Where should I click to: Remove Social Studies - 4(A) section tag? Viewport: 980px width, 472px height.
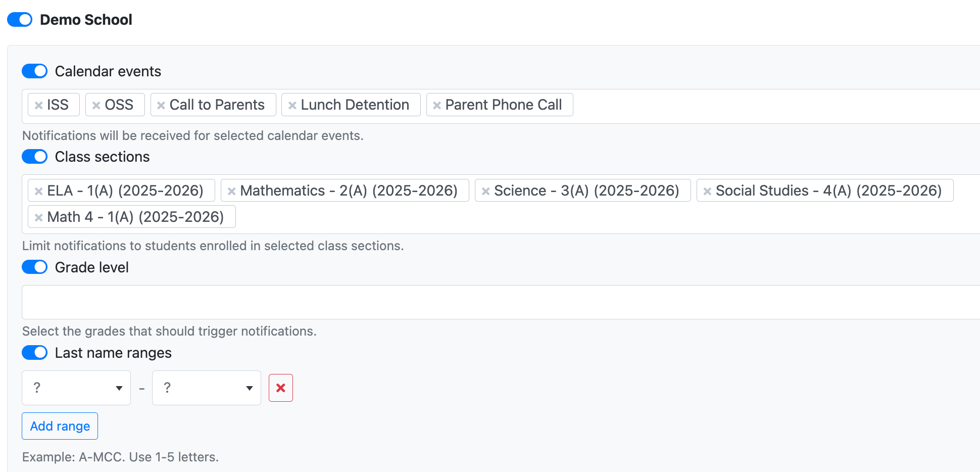point(707,191)
